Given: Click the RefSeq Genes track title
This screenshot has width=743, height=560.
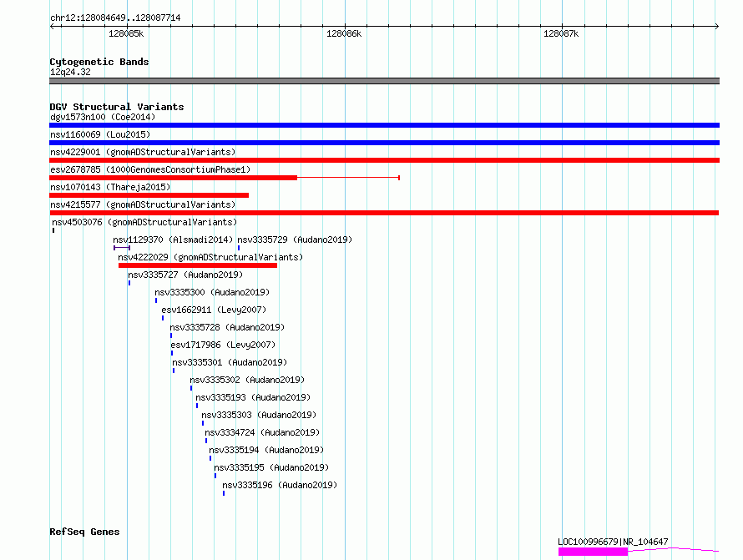Looking at the screenshot, I should [x=84, y=532].
